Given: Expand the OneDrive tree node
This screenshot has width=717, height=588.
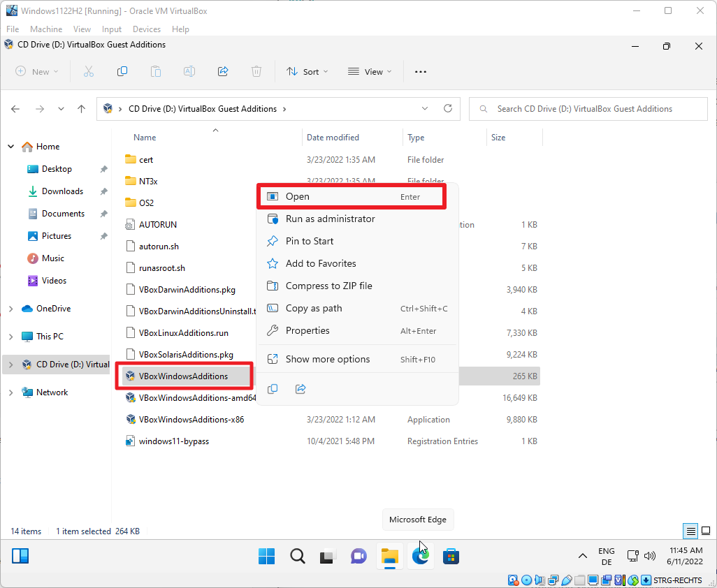Looking at the screenshot, I should [x=11, y=309].
